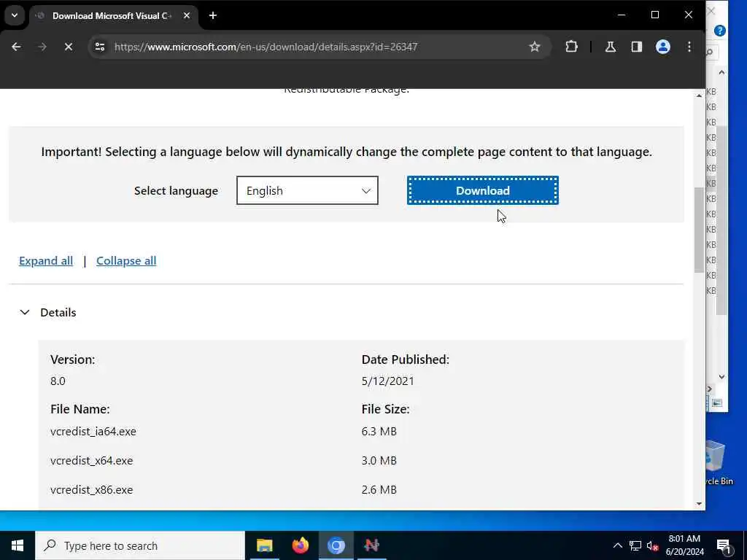Click the 6.3 MB file size

pyautogui.click(x=379, y=432)
